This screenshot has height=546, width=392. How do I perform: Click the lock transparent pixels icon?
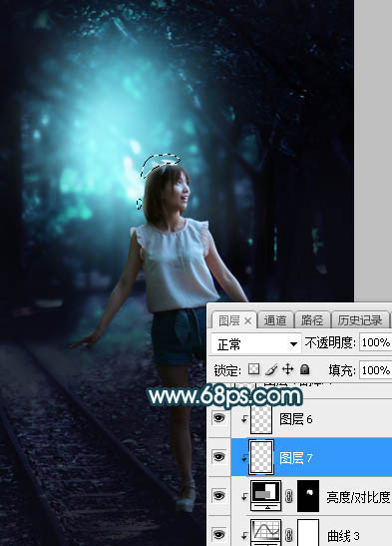[x=253, y=369]
